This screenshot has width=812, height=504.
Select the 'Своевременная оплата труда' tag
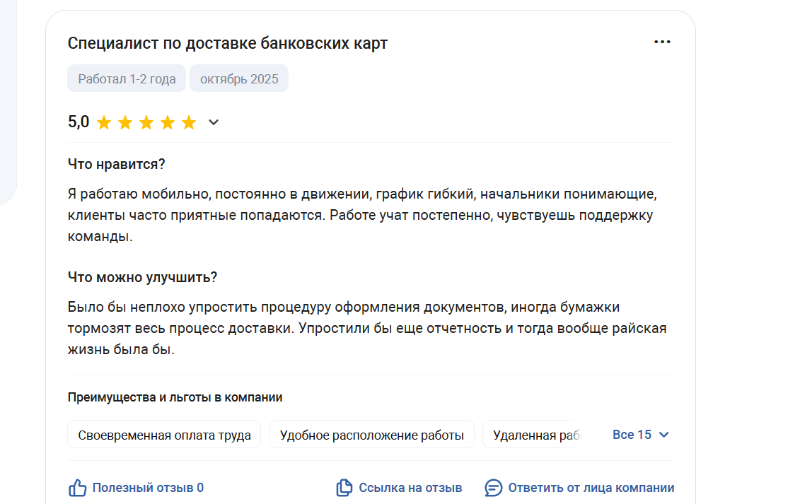click(x=164, y=435)
